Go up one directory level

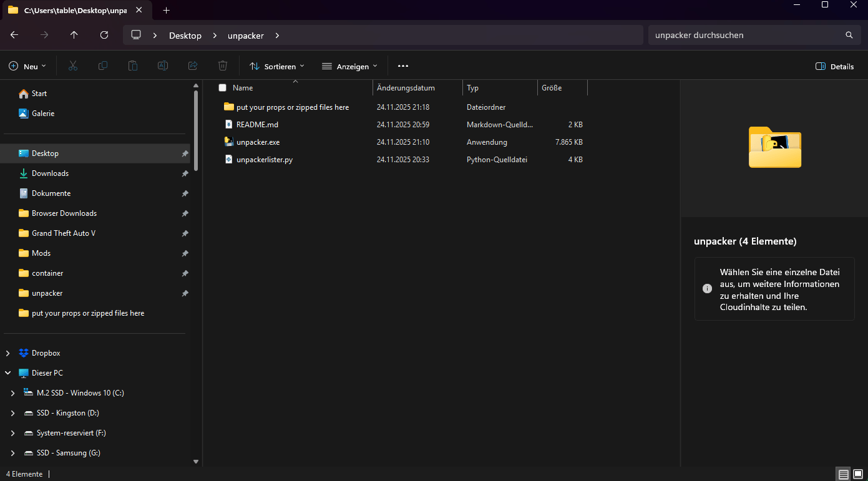(x=74, y=36)
